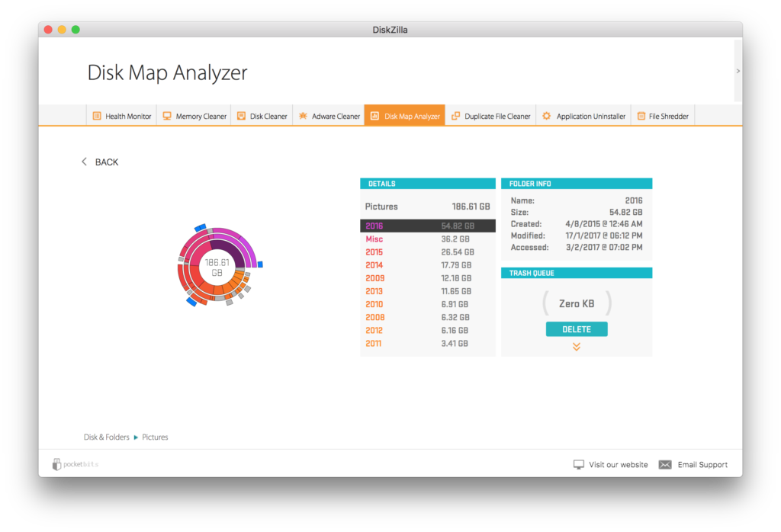Click the Disk Map Analyzer tab icon

374,116
